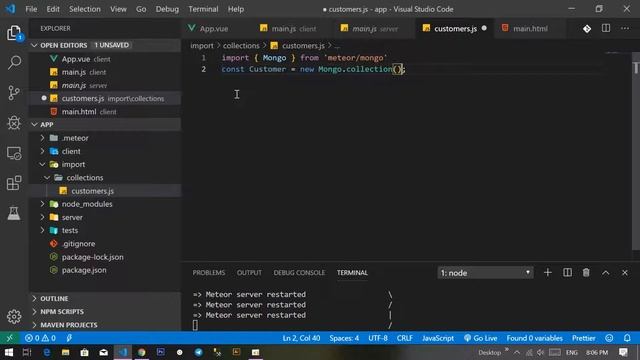Switch to the main.html editor tab

529,29
